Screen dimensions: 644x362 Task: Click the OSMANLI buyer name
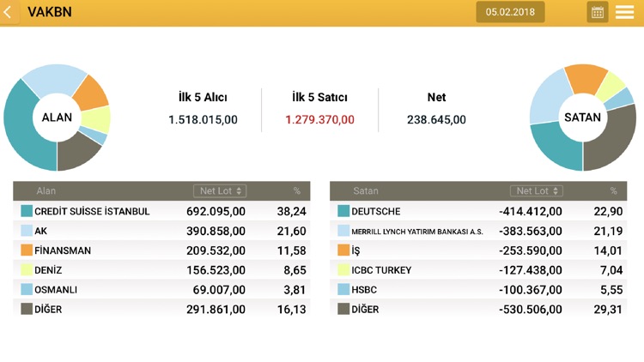[56, 290]
